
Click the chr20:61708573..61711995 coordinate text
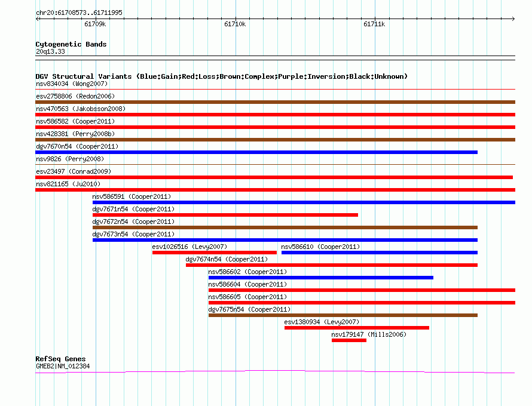pyautogui.click(x=79, y=13)
